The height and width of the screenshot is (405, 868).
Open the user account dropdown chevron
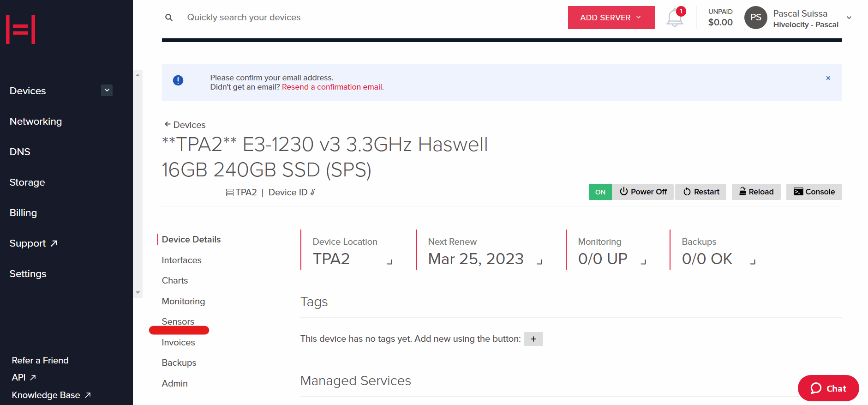pyautogui.click(x=849, y=18)
